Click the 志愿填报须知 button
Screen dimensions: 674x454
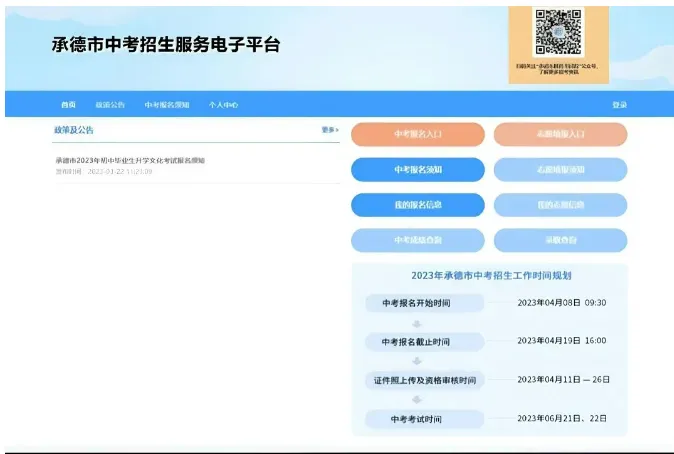561,169
